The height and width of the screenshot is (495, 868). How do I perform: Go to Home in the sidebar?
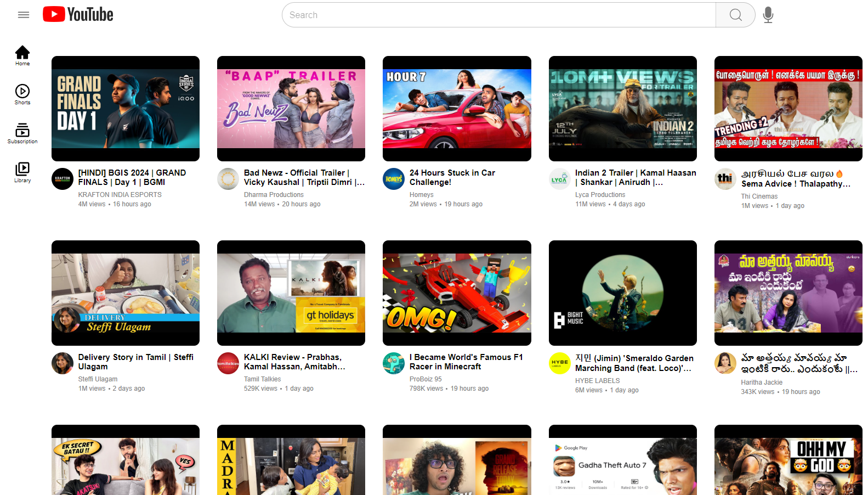tap(22, 55)
